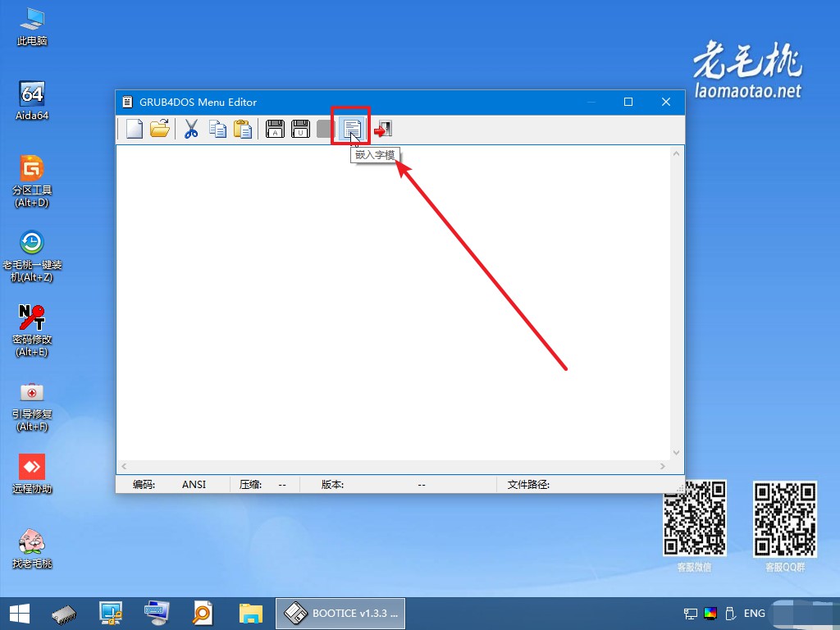Click the 客服QQ群 QR code
This screenshot has height=630, width=840.
point(785,519)
